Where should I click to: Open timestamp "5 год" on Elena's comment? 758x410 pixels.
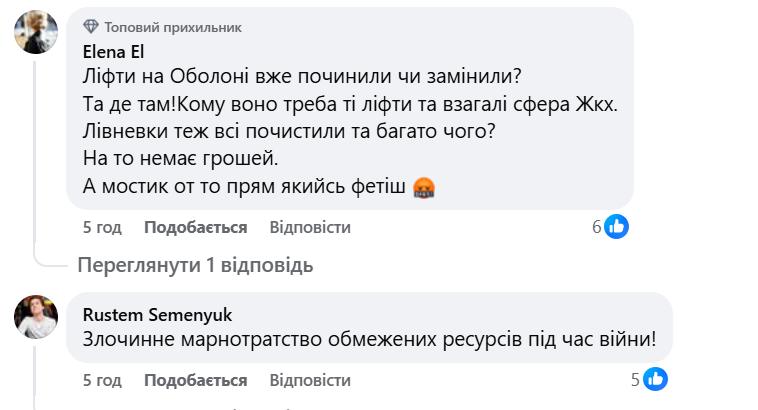(102, 228)
